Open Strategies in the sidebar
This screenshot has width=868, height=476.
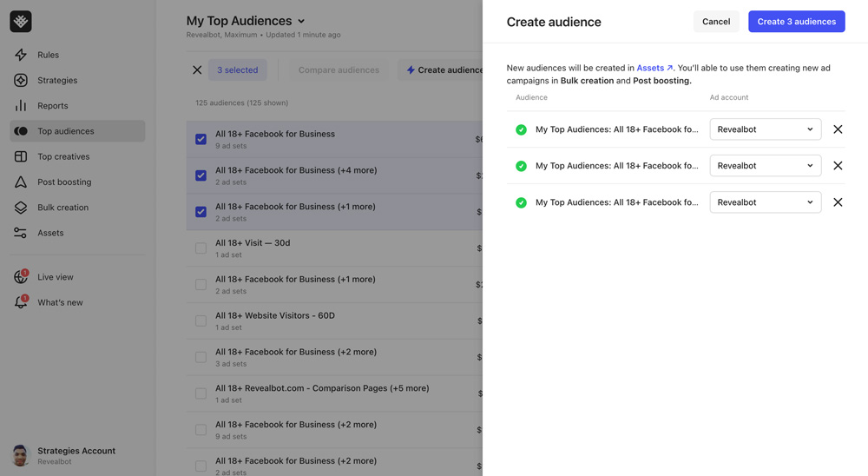tap(56, 80)
